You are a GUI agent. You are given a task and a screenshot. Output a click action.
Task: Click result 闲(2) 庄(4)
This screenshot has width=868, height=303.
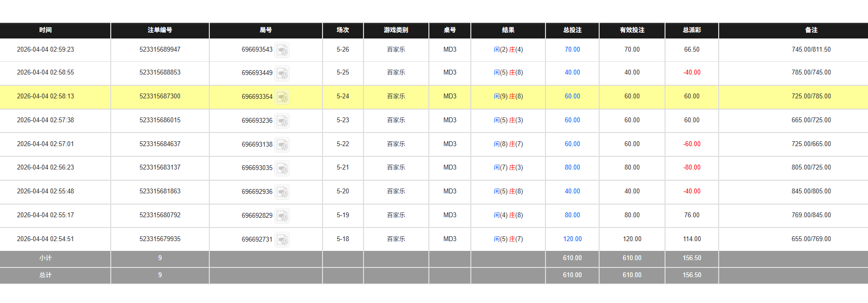pos(508,50)
